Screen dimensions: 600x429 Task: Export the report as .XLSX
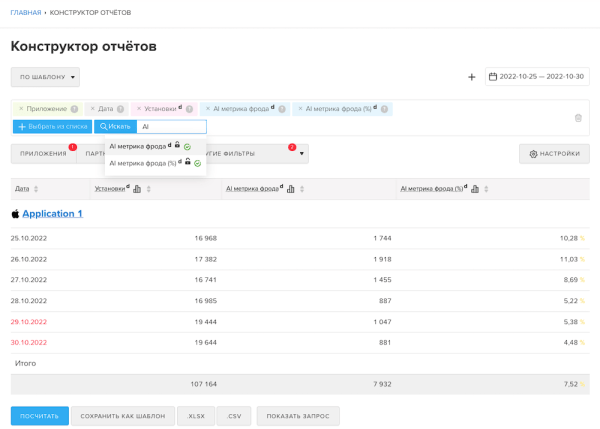[195, 416]
